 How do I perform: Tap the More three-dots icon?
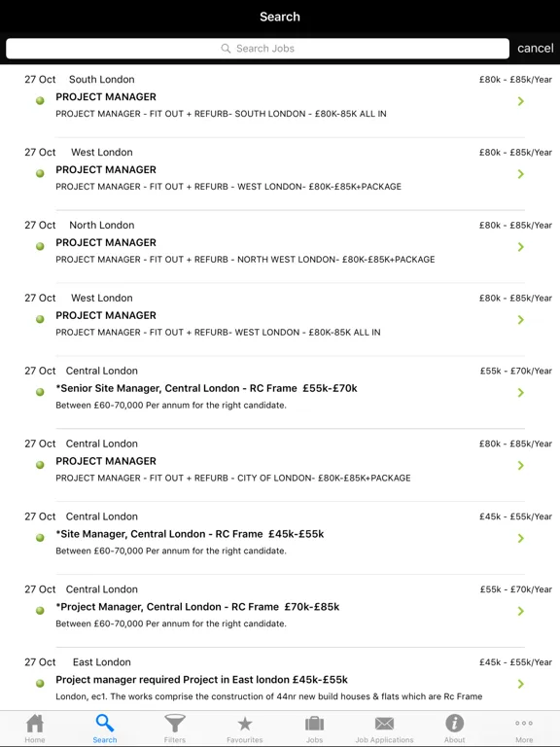pyautogui.click(x=524, y=724)
